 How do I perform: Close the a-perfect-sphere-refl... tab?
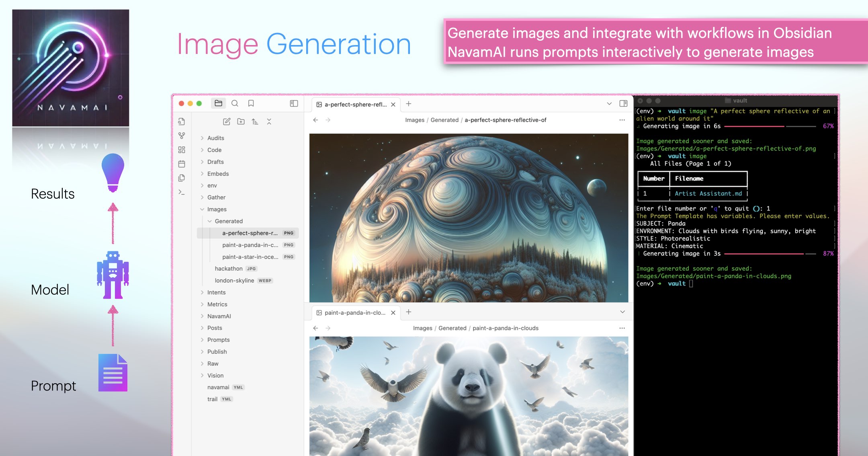393,105
